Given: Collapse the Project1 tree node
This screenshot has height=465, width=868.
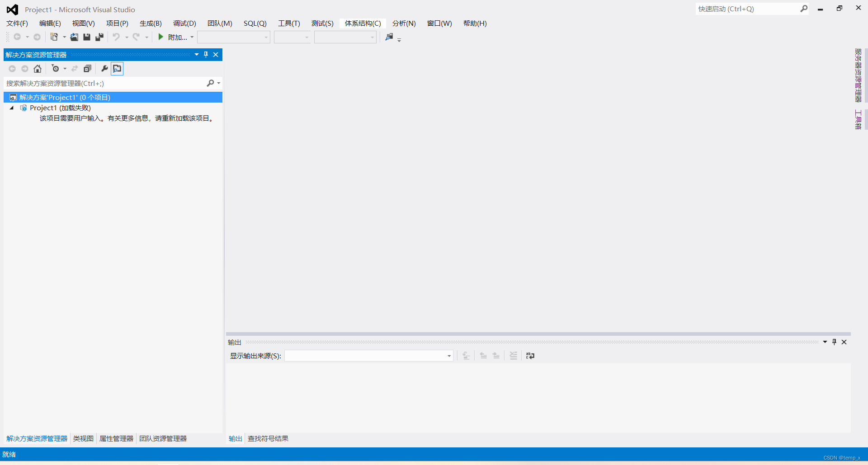Looking at the screenshot, I should coord(12,108).
